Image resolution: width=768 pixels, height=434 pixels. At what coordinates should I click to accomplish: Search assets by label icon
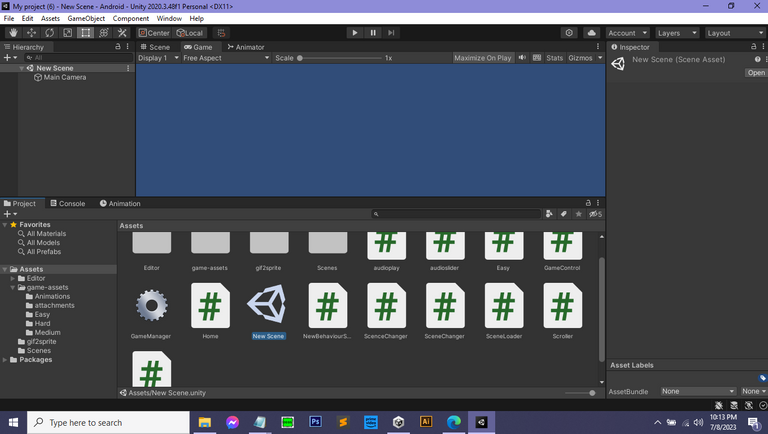(564, 214)
